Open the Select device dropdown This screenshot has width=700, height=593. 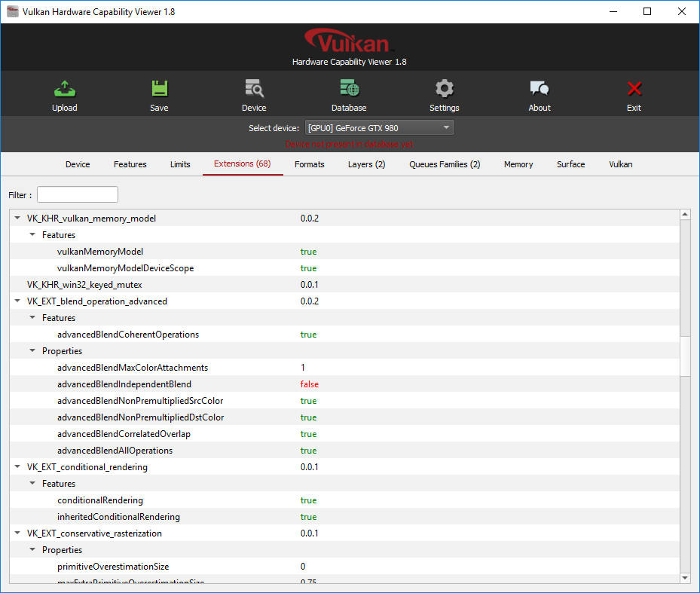click(x=380, y=127)
